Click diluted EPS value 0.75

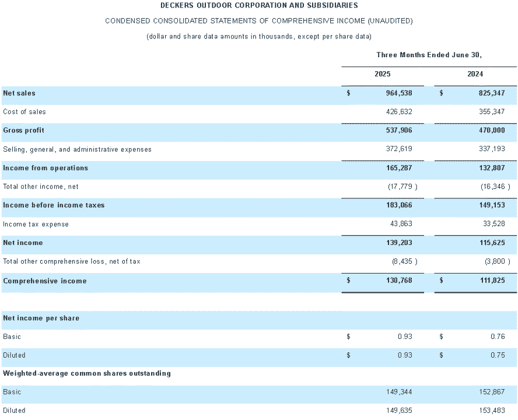coord(498,355)
